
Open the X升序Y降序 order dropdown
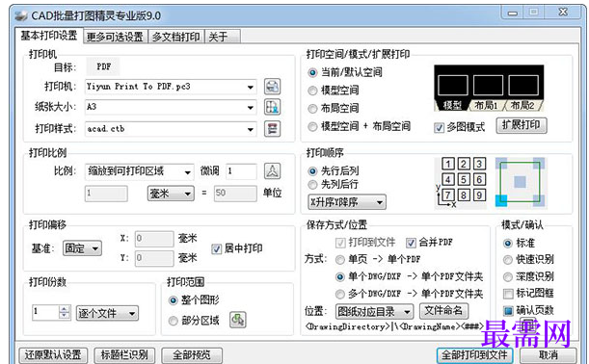tap(347, 202)
